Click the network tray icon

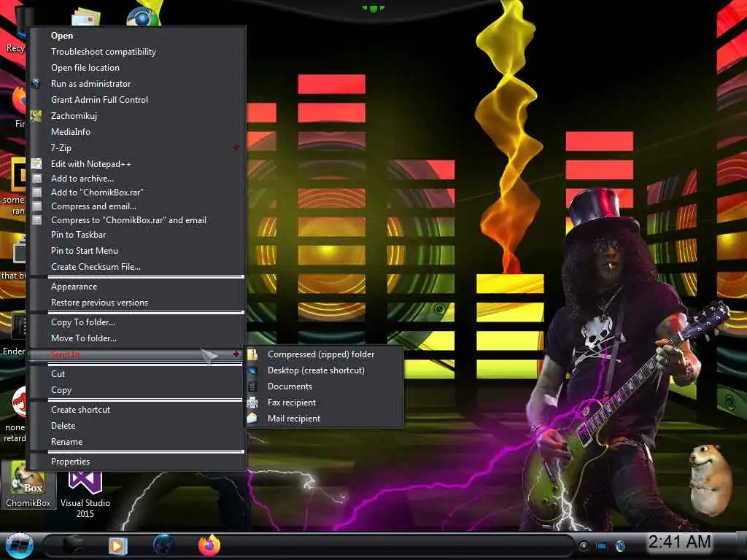click(x=601, y=545)
